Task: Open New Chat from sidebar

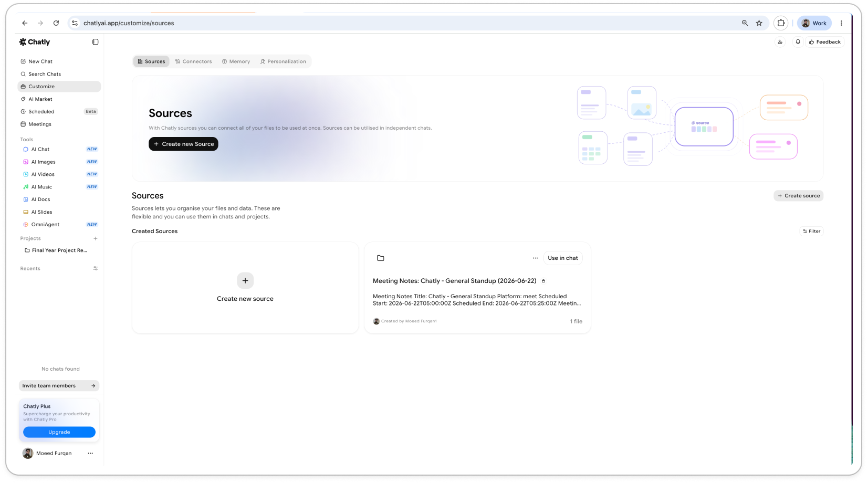Action: click(59, 61)
